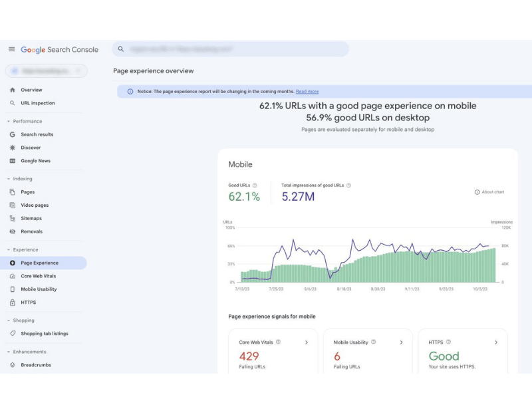Click the search magnifier icon

point(121,49)
